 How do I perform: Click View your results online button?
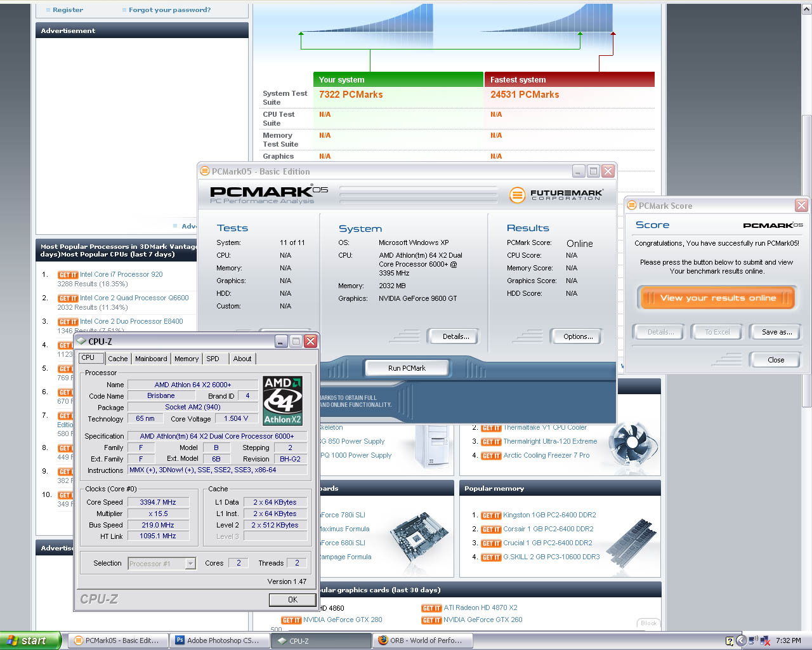pos(717,298)
